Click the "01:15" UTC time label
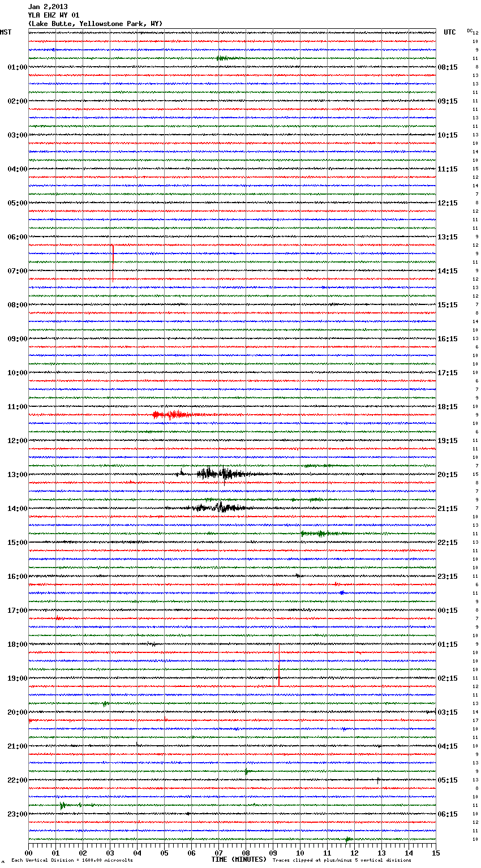 tap(448, 644)
